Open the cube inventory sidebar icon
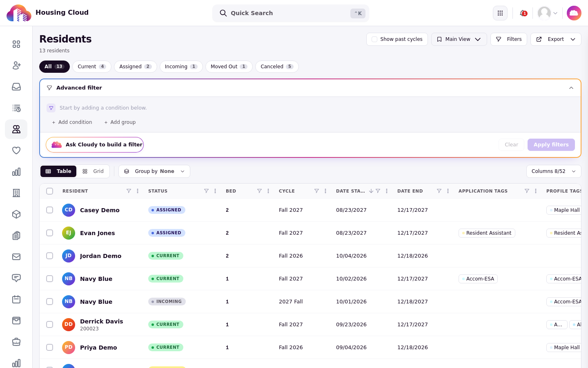 16,214
